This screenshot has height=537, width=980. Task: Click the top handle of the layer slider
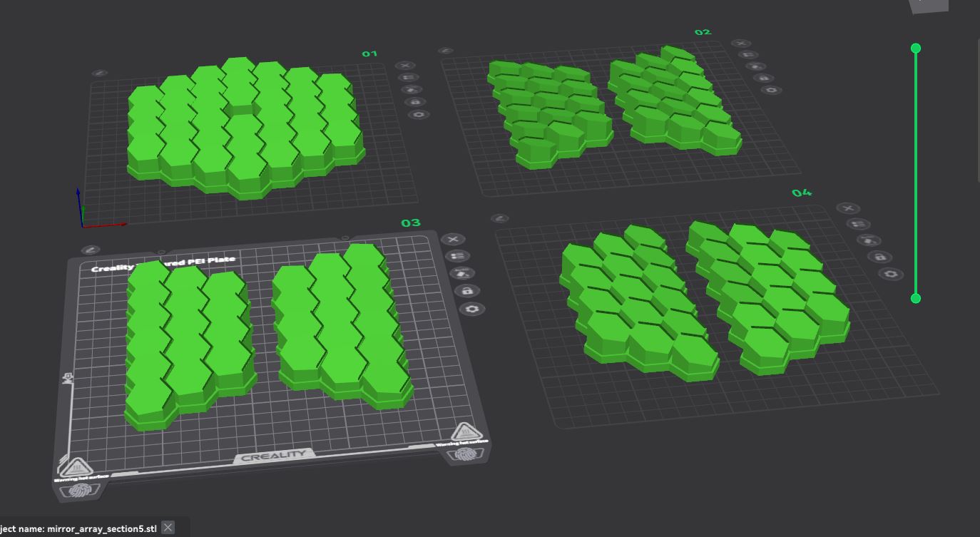pyautogui.click(x=916, y=48)
